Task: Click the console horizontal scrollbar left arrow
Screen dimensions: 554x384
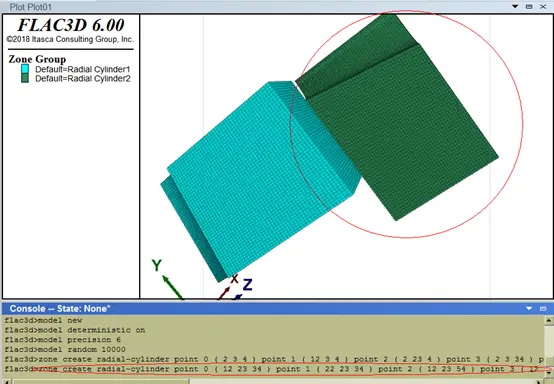Action: (x=7, y=382)
